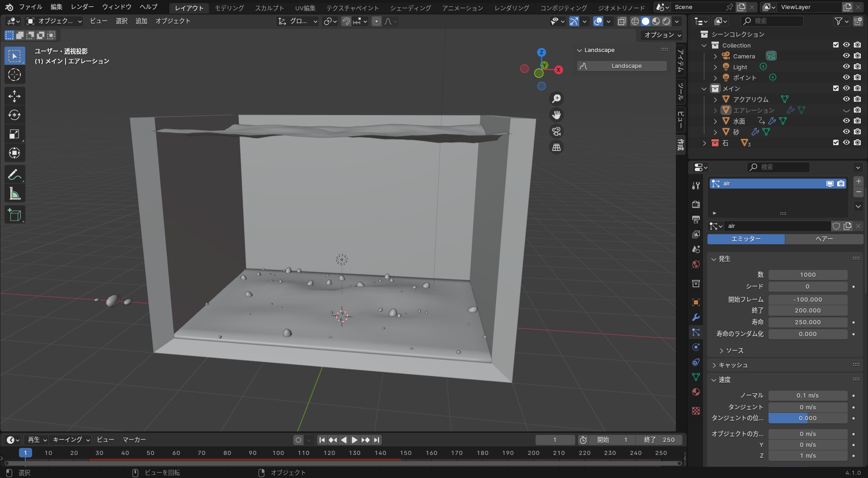Open the レンダー menu
This screenshot has height=478, width=868.
click(82, 7)
